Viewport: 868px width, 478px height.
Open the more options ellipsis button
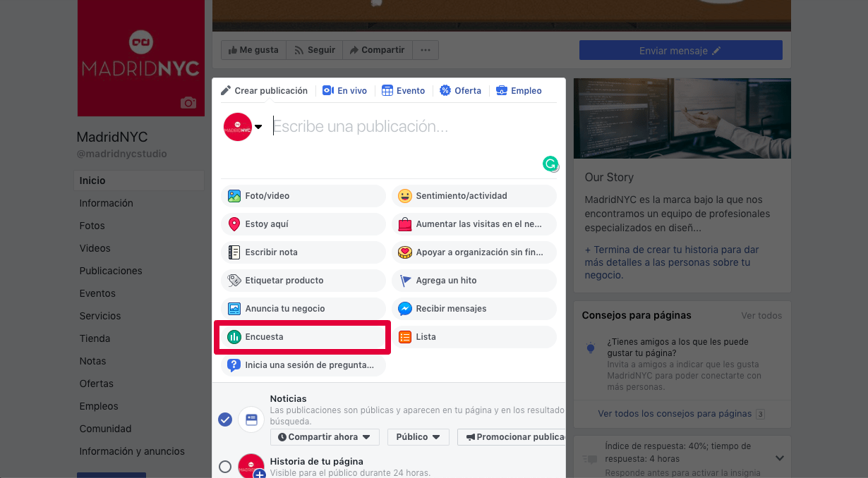[425, 50]
